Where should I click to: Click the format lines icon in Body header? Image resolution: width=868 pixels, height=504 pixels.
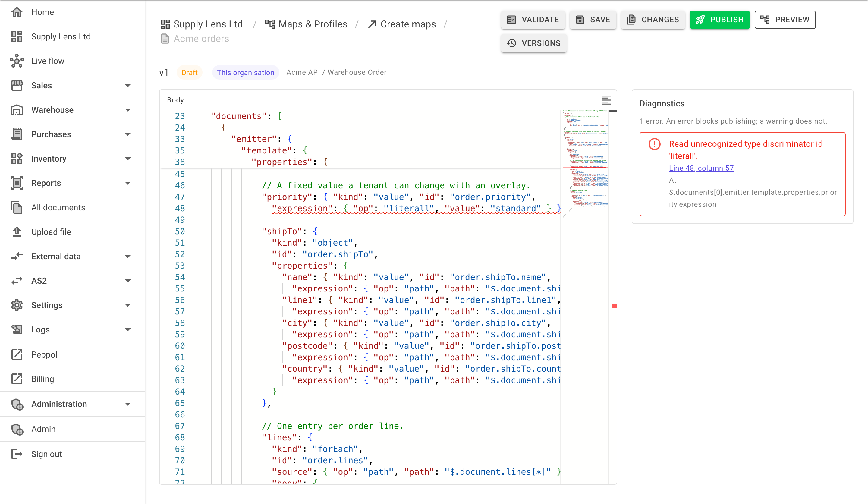click(606, 100)
